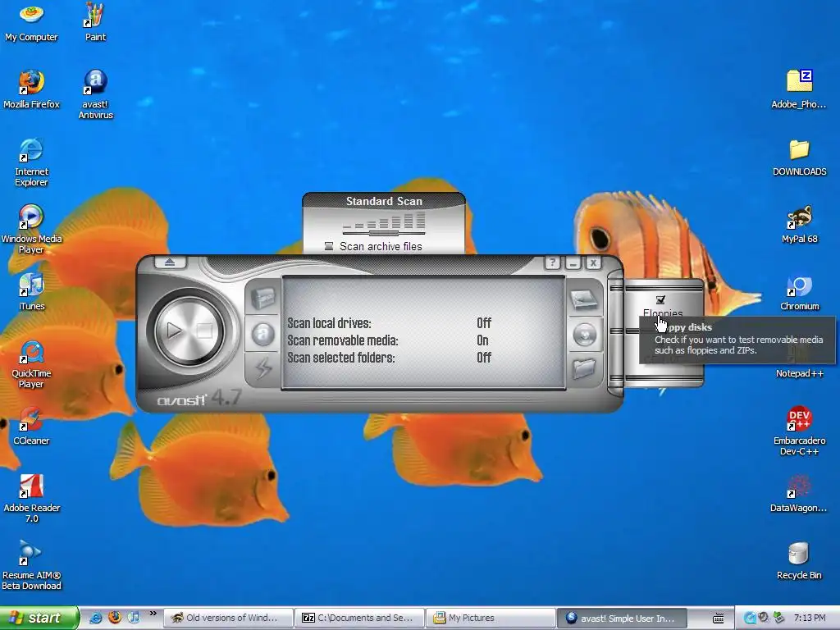
Task: Adjust the Standard Scan sensitivity slider
Action: 384,233
